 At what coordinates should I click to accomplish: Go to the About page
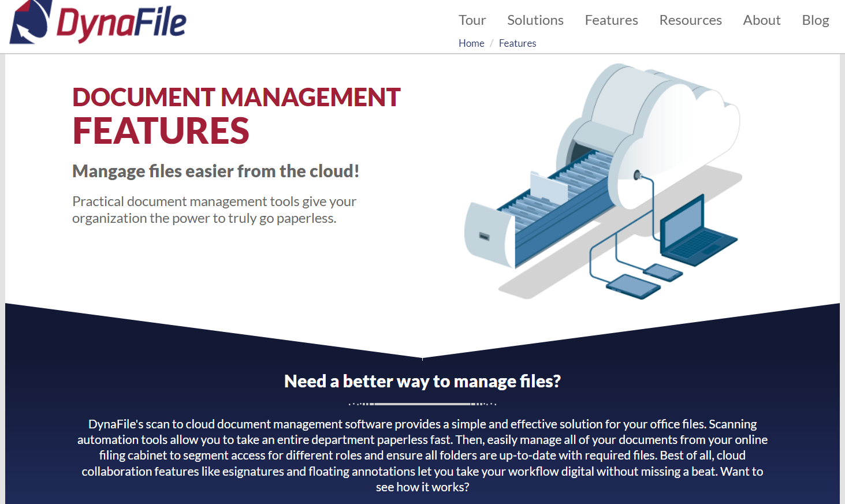pyautogui.click(x=761, y=20)
